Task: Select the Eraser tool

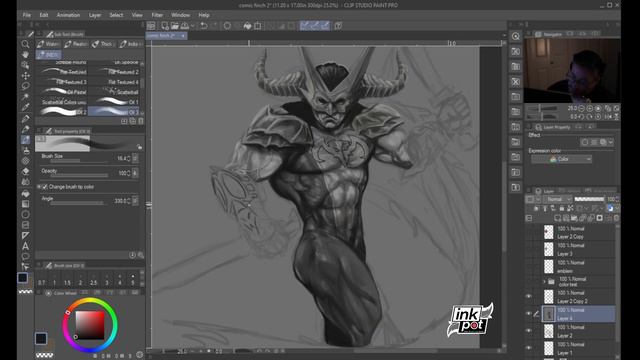Action: tap(25, 172)
